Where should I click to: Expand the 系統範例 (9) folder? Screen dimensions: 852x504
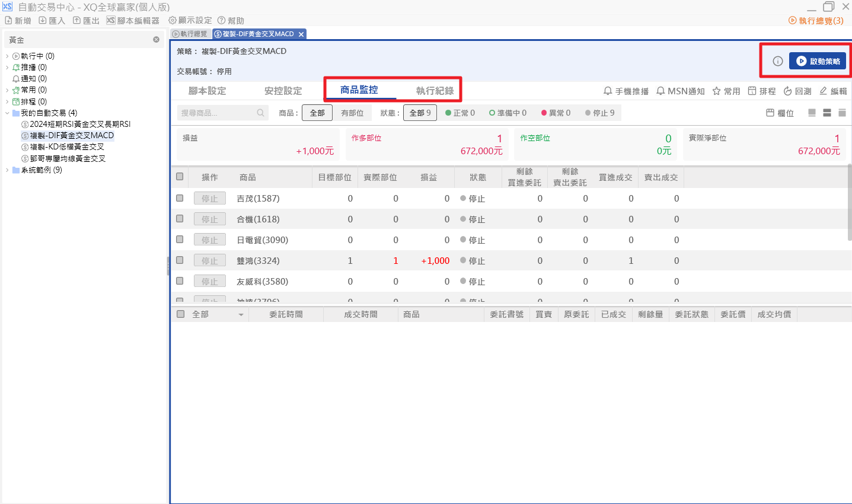coord(7,170)
